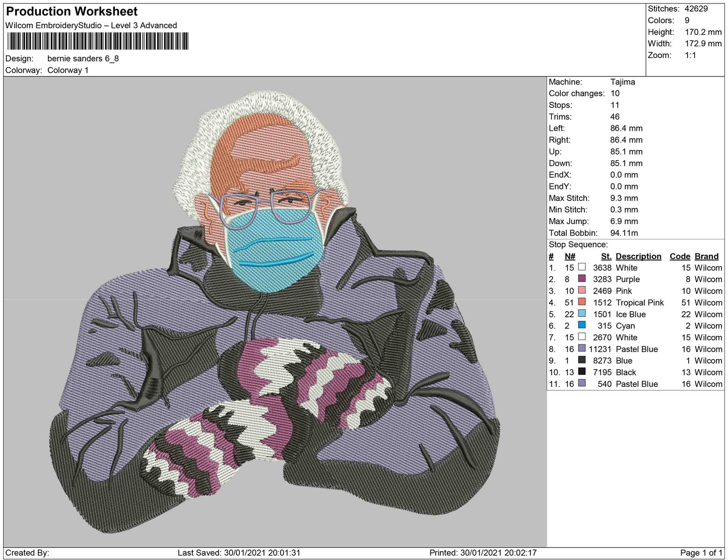Click stitch count "3638" in stop row 1
The image size is (728, 560).
[x=602, y=267]
